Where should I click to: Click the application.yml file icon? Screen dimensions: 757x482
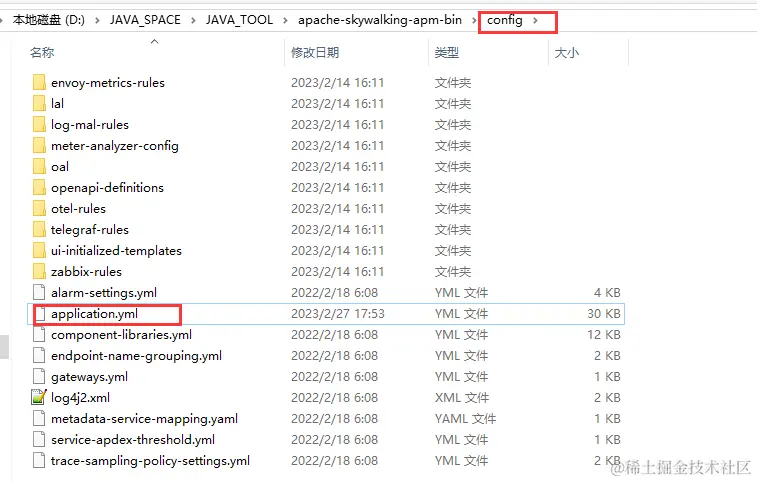tap(41, 314)
